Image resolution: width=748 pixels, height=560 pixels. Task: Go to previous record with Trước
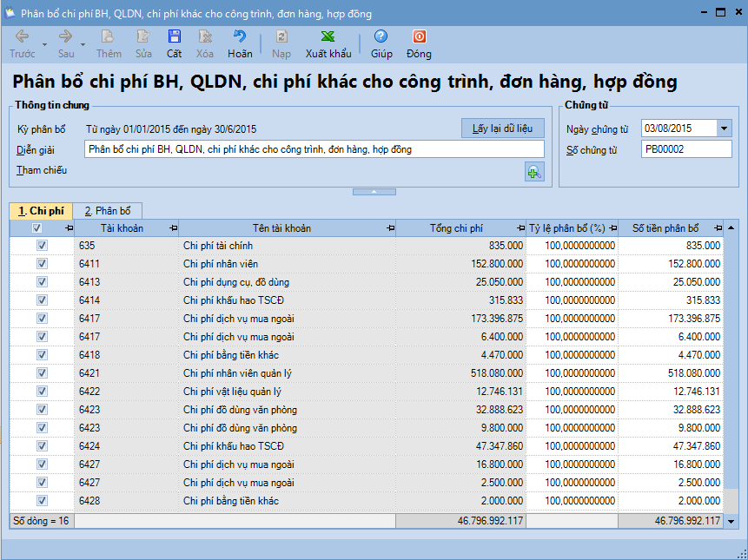pyautogui.click(x=23, y=44)
